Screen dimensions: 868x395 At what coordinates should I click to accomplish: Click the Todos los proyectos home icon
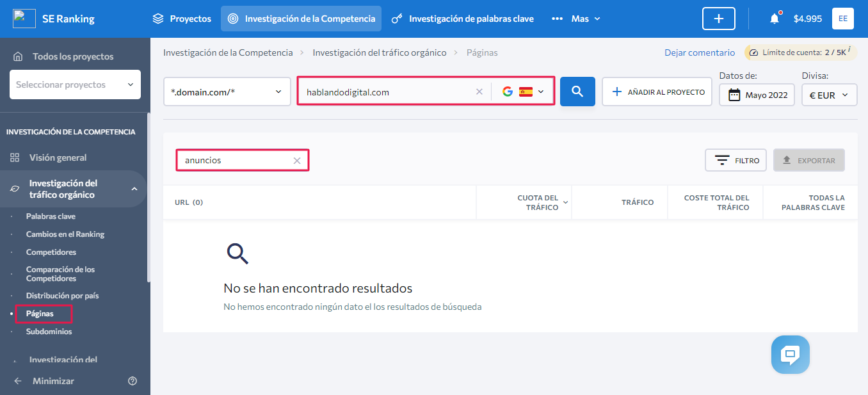18,56
